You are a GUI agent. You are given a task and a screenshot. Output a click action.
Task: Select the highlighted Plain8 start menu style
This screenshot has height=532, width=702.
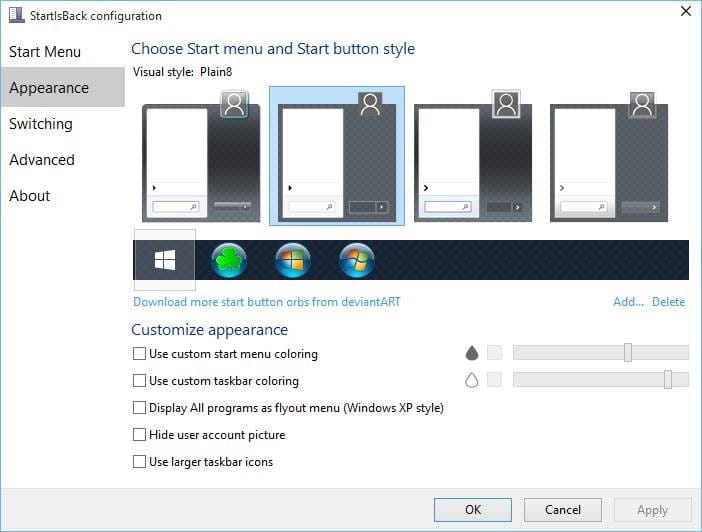pos(337,156)
